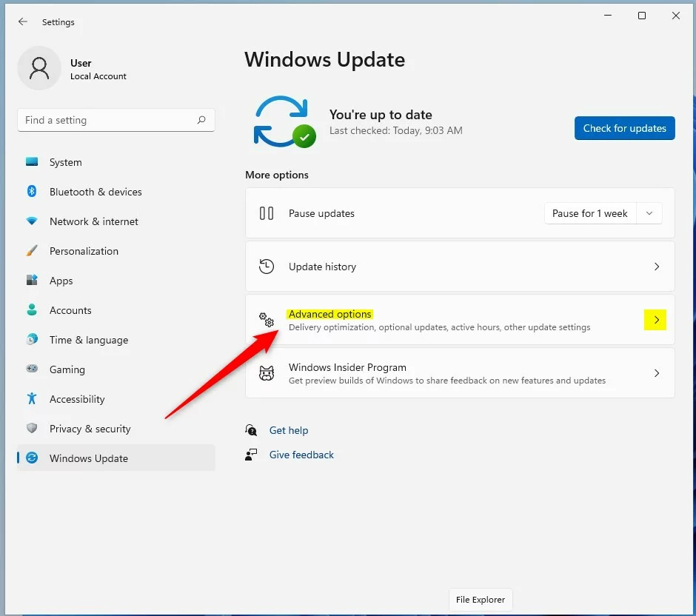Click the File Explorer tooltip label
Viewport: 696px width, 616px height.
click(481, 600)
